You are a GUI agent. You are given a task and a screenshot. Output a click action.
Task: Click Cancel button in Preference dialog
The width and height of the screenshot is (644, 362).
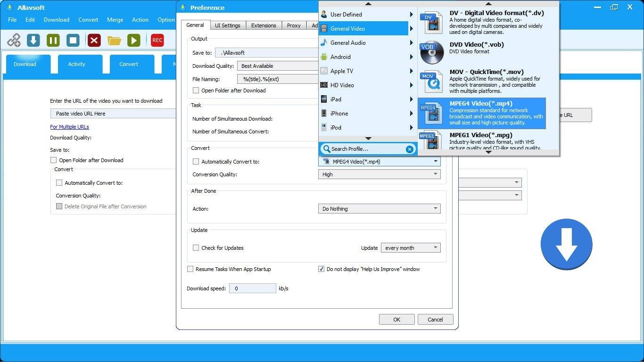tap(436, 320)
